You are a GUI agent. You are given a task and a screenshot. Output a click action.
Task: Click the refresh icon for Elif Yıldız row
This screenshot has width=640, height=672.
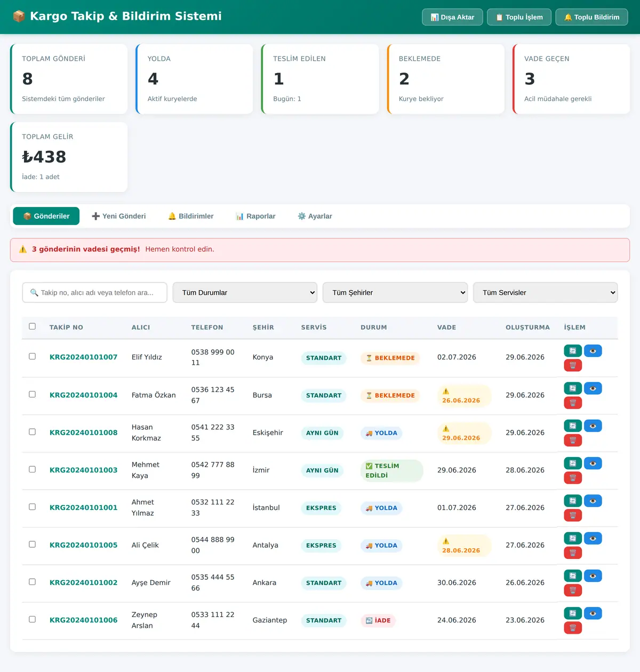click(x=573, y=351)
